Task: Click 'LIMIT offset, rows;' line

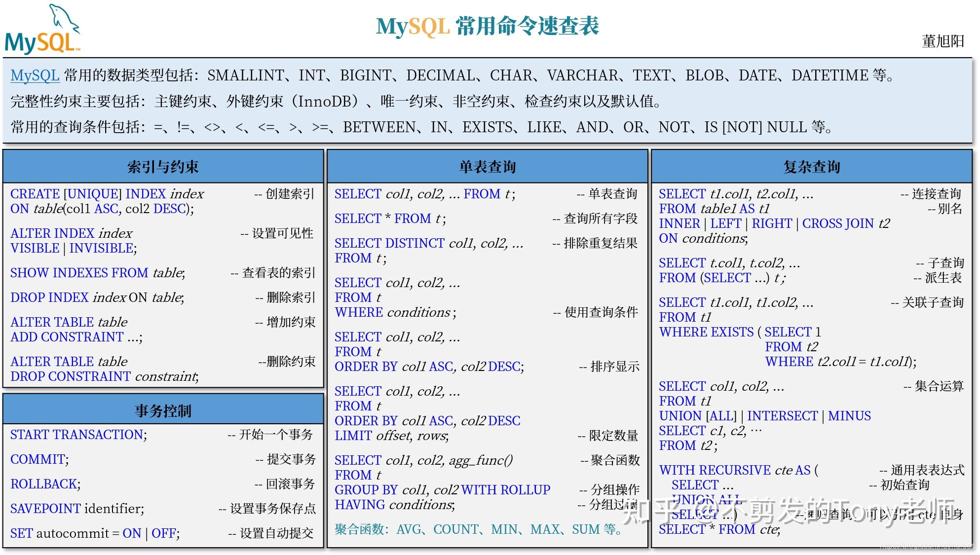Action: (392, 436)
